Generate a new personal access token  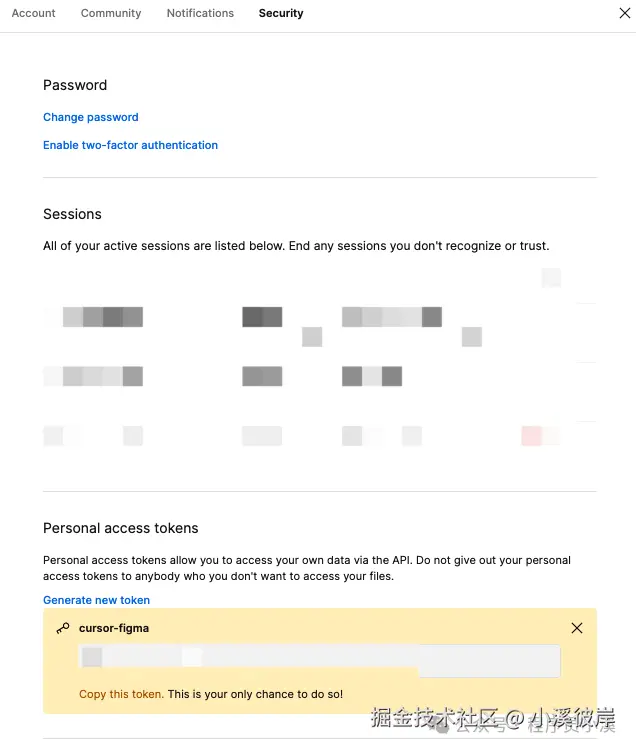click(x=96, y=600)
